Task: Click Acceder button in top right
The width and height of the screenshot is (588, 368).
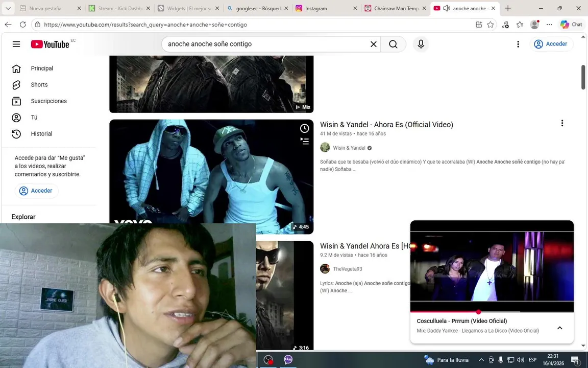Action: [551, 44]
